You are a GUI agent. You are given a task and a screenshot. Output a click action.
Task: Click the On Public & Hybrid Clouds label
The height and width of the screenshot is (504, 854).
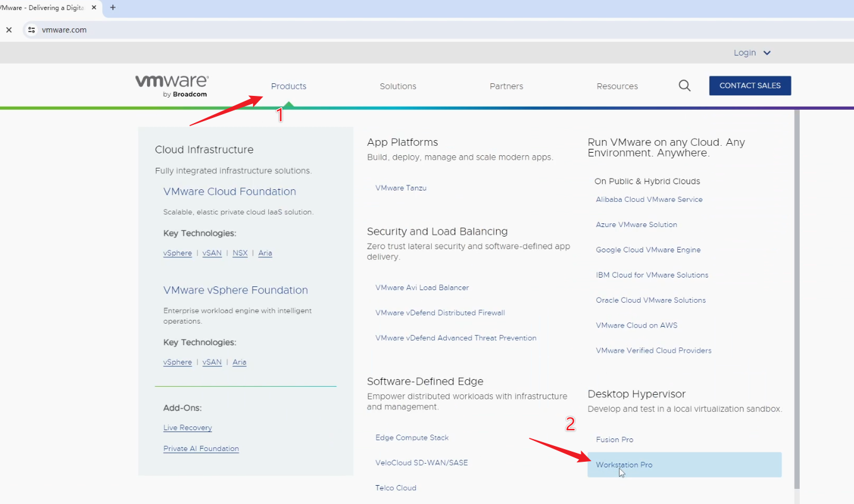(x=647, y=181)
